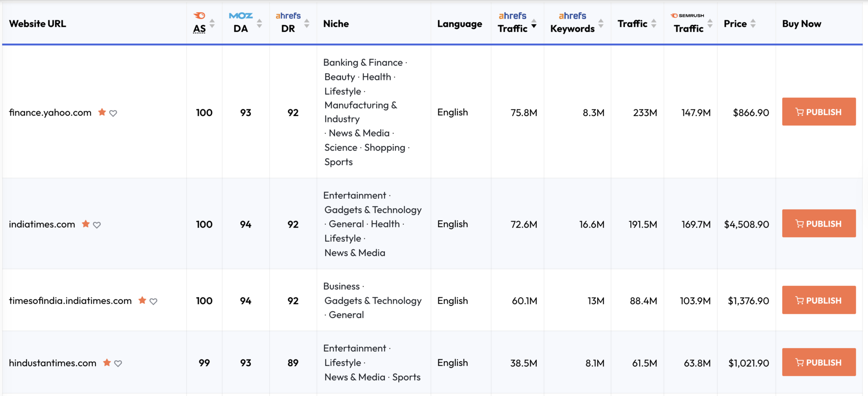The height and width of the screenshot is (396, 868).
Task: Click the 60.1M Ahrefs traffic value
Action: tap(524, 301)
